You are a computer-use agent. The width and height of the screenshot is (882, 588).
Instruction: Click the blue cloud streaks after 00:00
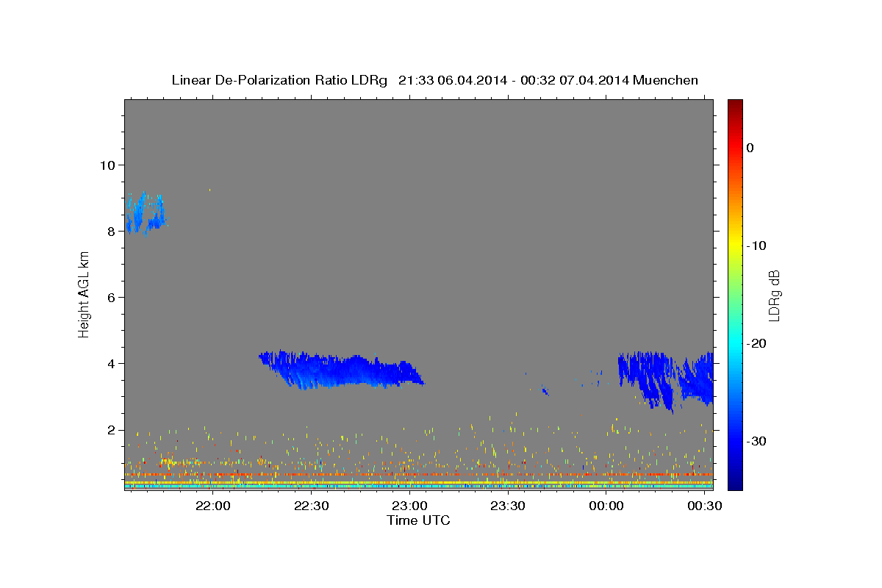[x=665, y=381]
